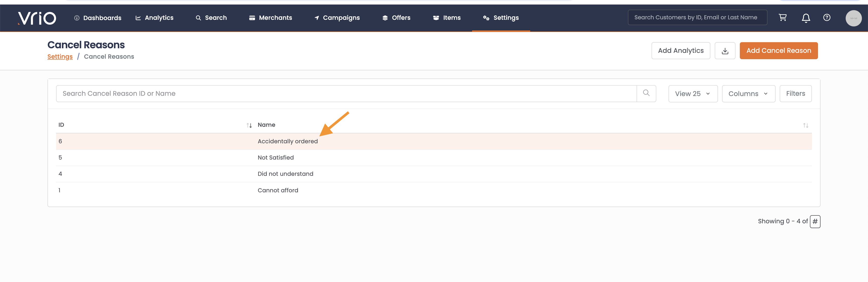The image size is (868, 282).
Task: Open the shopping cart icon
Action: point(782,18)
